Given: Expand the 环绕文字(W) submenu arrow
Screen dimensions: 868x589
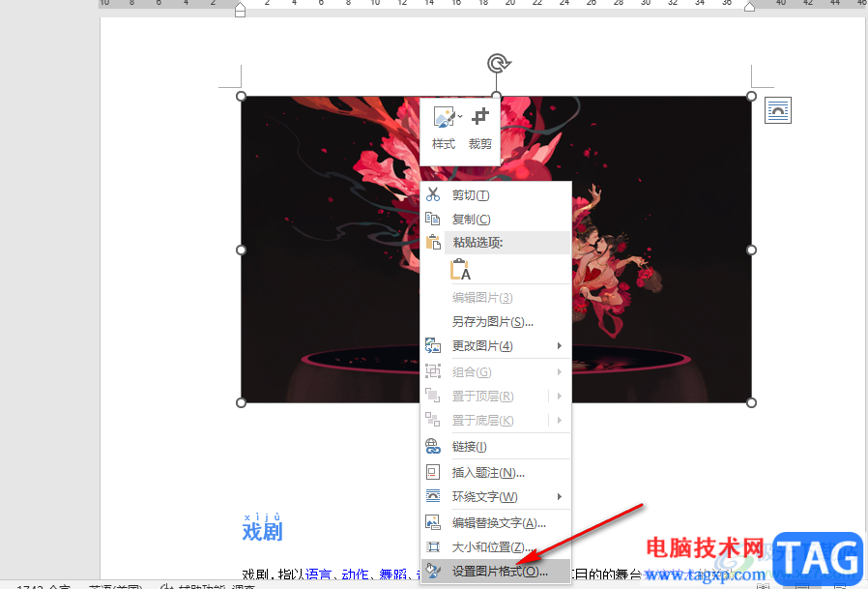Looking at the screenshot, I should point(559,496).
